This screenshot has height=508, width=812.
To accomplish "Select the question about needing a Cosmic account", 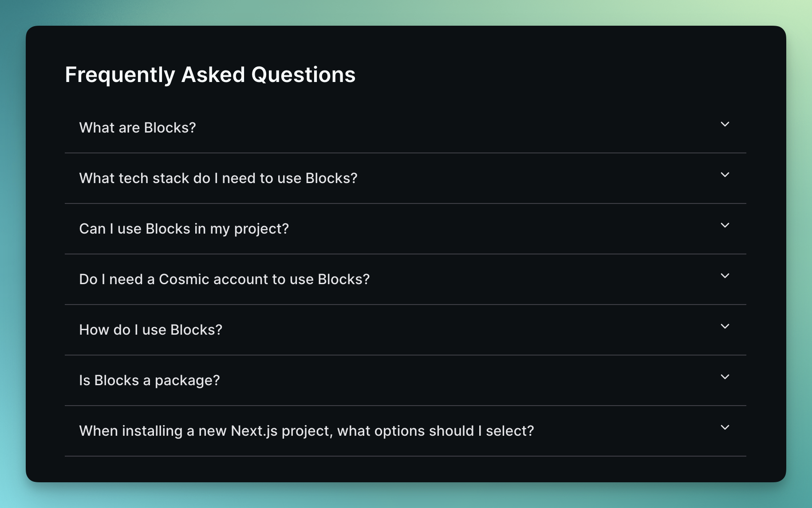I will [224, 279].
